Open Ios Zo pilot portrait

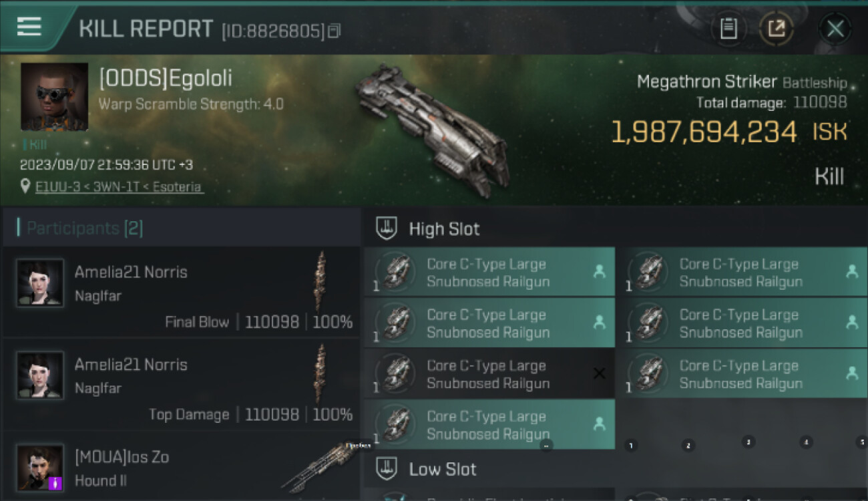(x=40, y=468)
